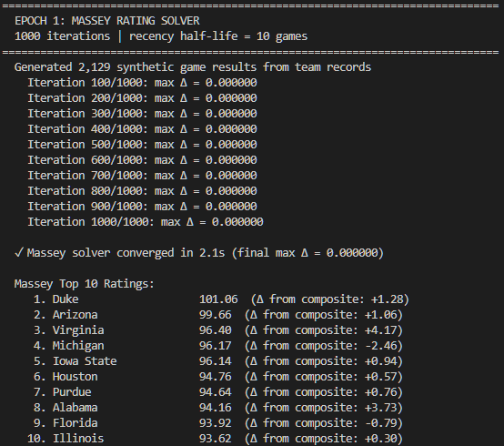Click the Duke rating 101.06

tap(218, 299)
